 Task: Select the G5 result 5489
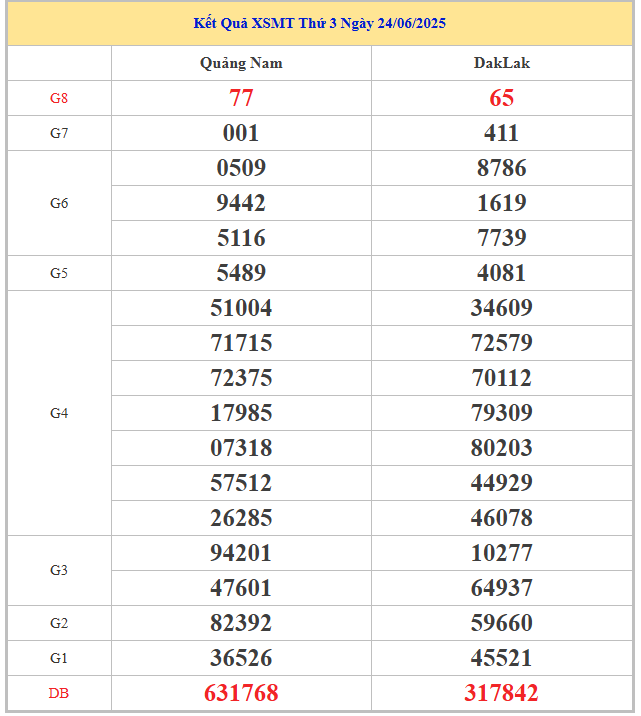[x=241, y=273]
